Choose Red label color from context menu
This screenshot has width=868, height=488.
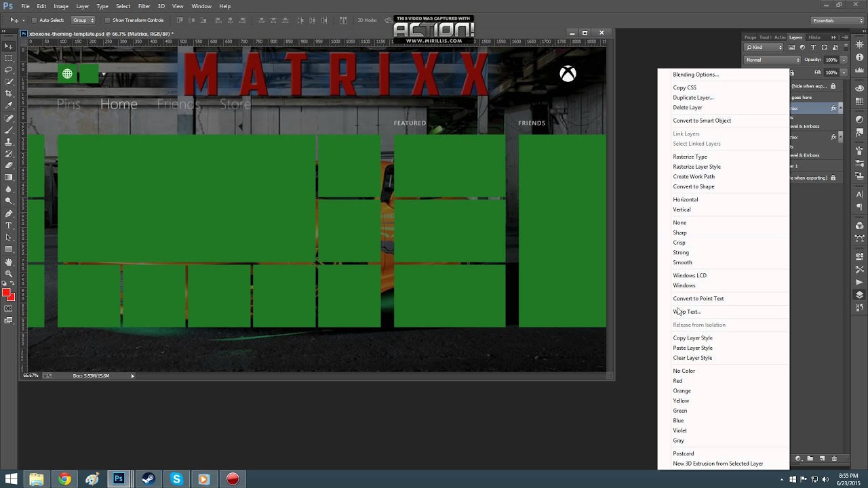click(677, 381)
